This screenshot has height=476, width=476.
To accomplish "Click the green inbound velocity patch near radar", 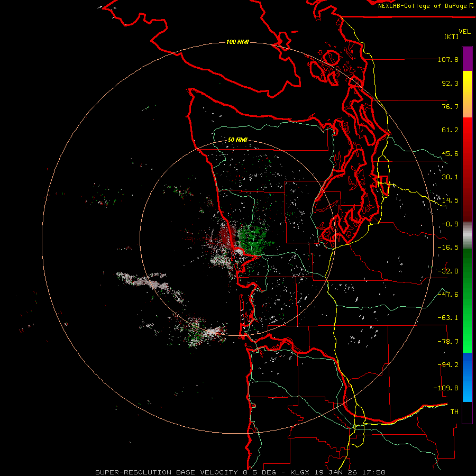I will (x=253, y=240).
